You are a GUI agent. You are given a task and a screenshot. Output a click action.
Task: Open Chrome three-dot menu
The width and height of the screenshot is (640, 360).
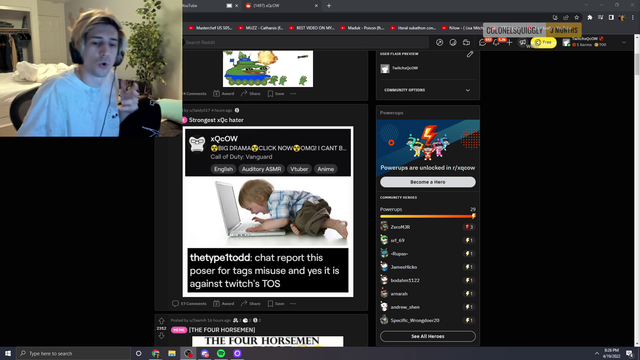click(633, 18)
